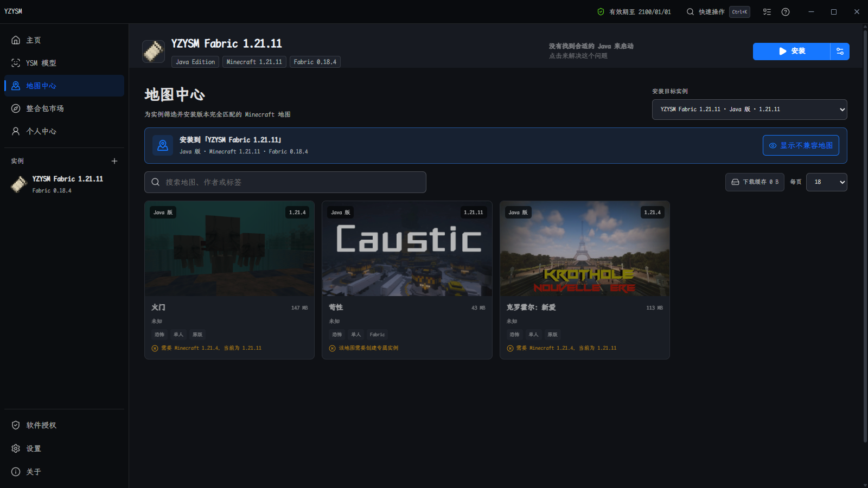Screen dimensions: 868x488
Task: Open the task list icon in title bar
Action: click(x=767, y=12)
